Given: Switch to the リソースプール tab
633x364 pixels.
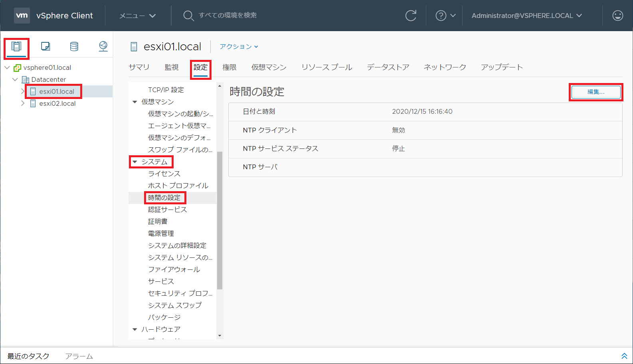Looking at the screenshot, I should [327, 67].
